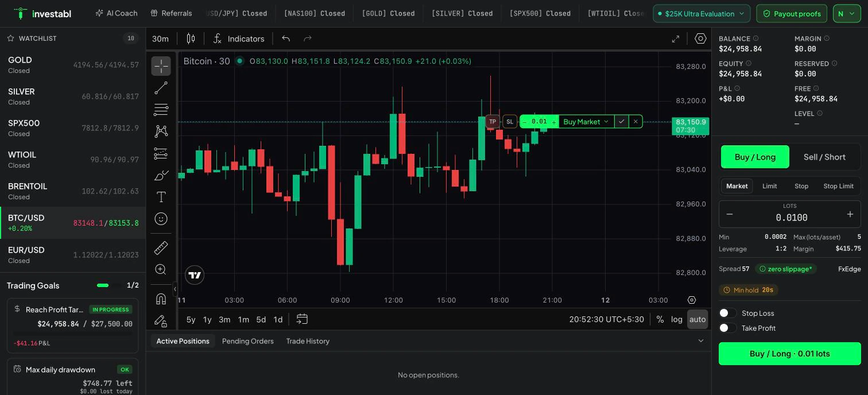Enable log scale on the chart
Image resolution: width=868 pixels, height=395 pixels.
[677, 319]
